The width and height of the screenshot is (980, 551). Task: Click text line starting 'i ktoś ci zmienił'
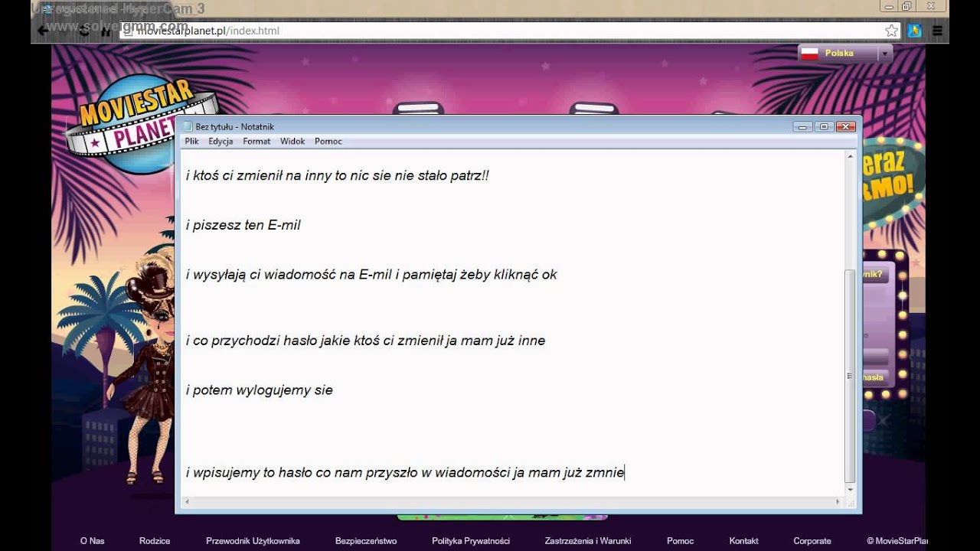coord(338,176)
